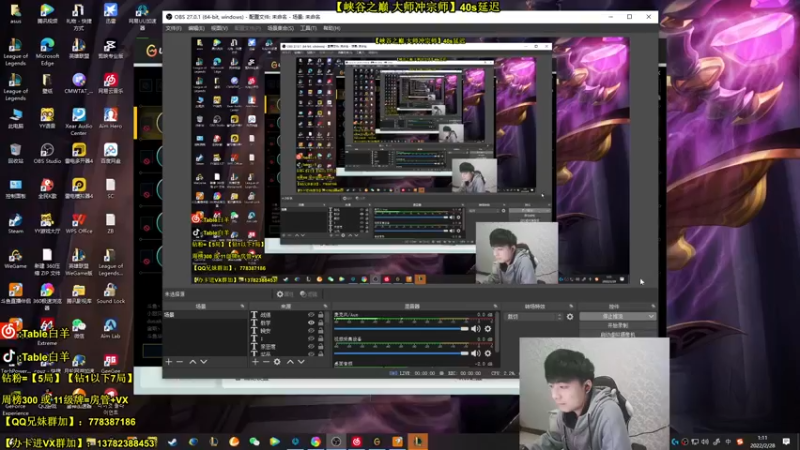Open 回收站 recycle bin on desktop

click(15, 153)
